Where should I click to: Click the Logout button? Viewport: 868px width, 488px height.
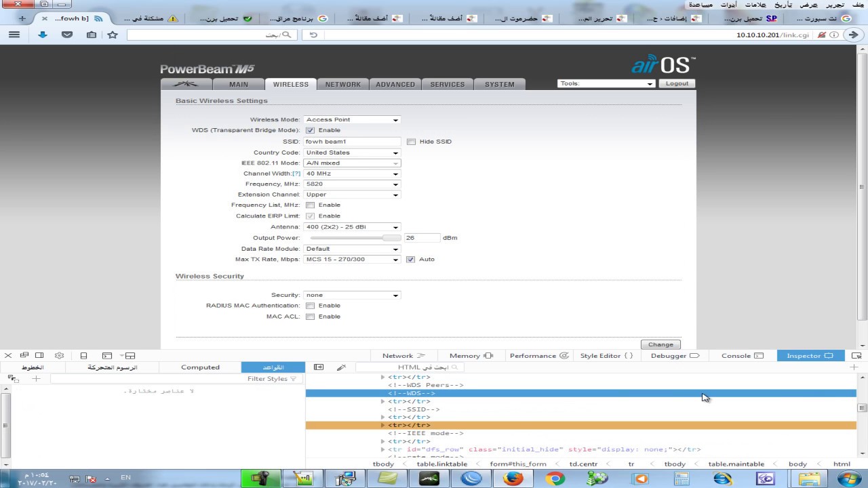coord(677,83)
